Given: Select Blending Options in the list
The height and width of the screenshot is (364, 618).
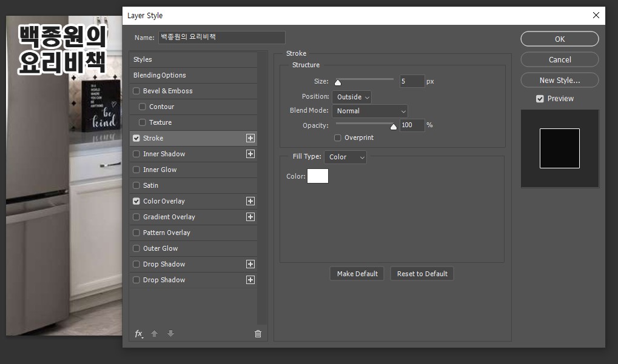Looking at the screenshot, I should (193, 75).
